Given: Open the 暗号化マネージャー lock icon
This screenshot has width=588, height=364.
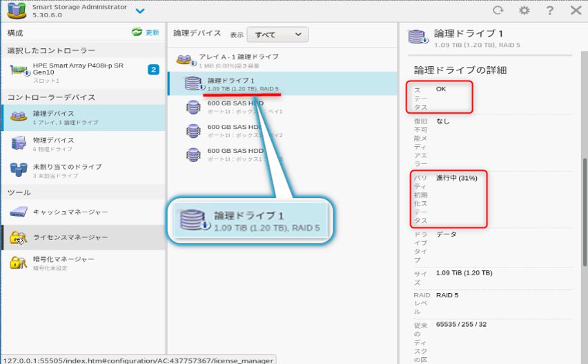Looking at the screenshot, I should pos(19,263).
